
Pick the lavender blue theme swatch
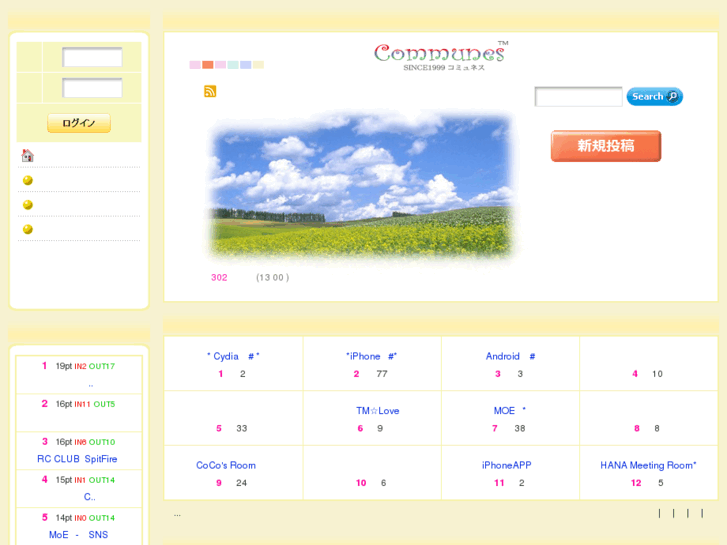(246, 64)
